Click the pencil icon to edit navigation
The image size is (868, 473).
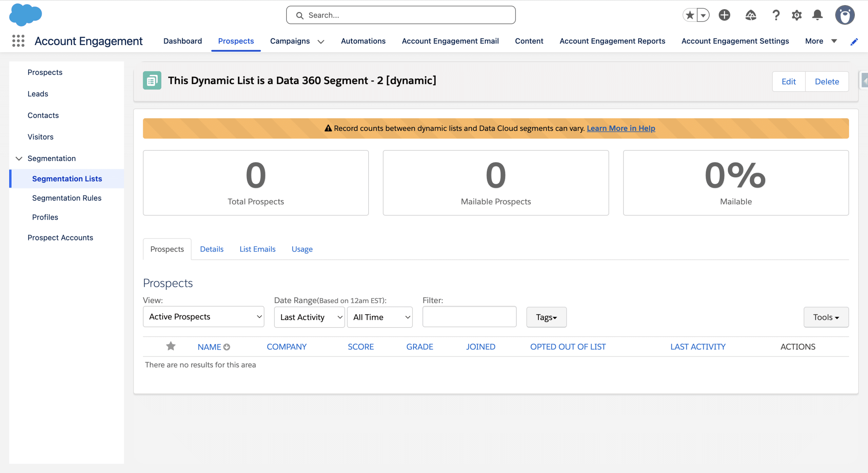tap(854, 41)
